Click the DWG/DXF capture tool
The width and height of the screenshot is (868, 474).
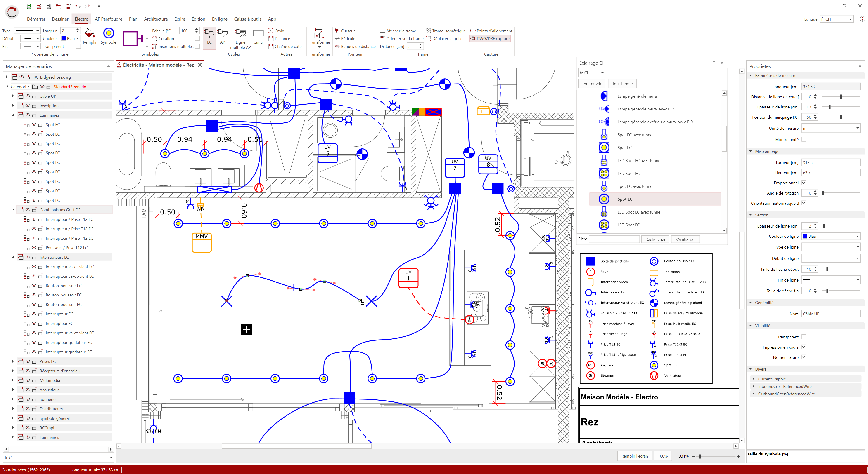point(490,38)
